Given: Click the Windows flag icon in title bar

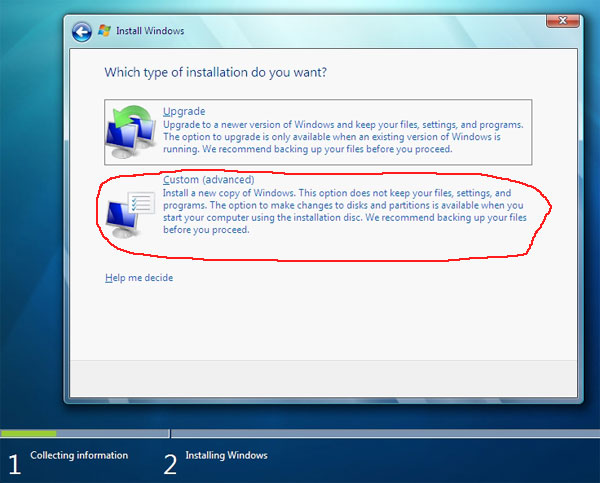Looking at the screenshot, I should (x=105, y=31).
